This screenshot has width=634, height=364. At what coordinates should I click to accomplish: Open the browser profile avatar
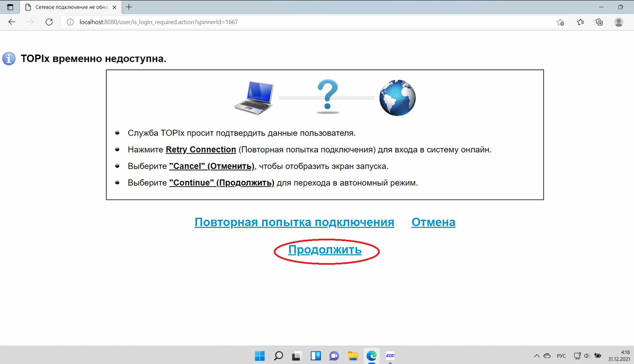[619, 22]
